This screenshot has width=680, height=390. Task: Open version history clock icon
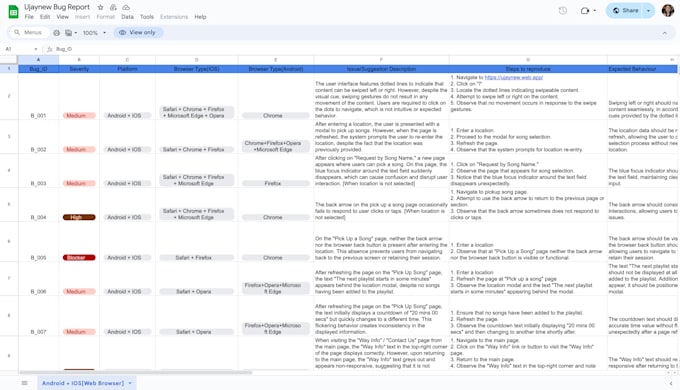(562, 11)
